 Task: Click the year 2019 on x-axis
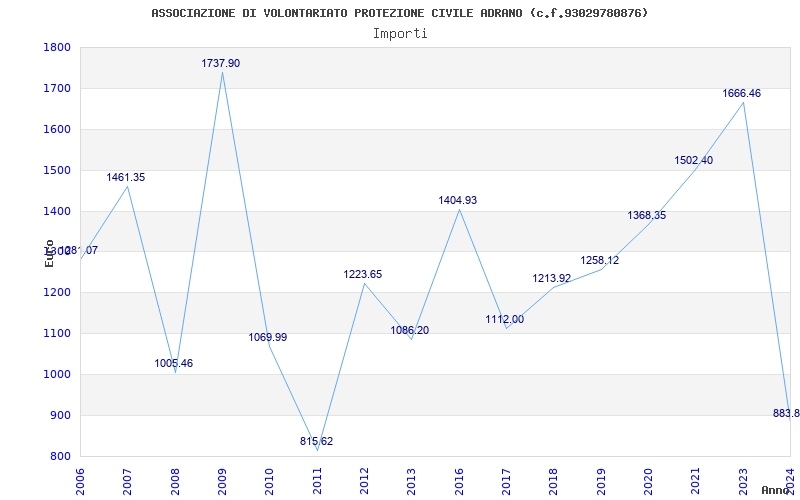click(x=601, y=480)
